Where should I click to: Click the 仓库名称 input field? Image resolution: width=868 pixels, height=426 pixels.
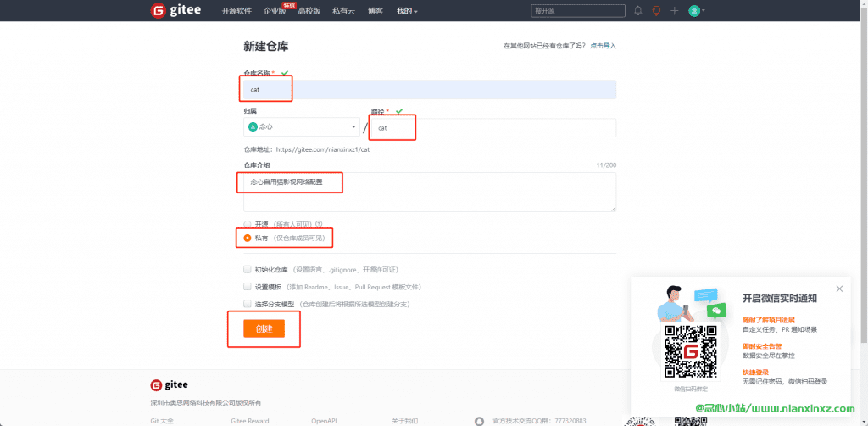point(430,90)
